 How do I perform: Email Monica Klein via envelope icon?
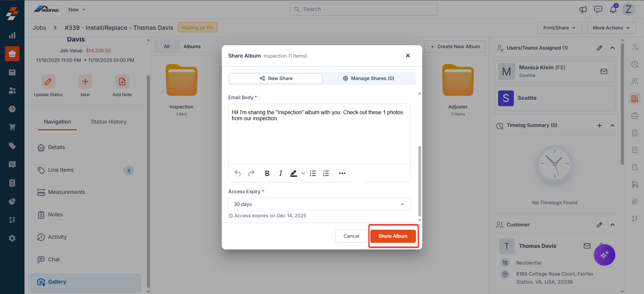click(604, 71)
